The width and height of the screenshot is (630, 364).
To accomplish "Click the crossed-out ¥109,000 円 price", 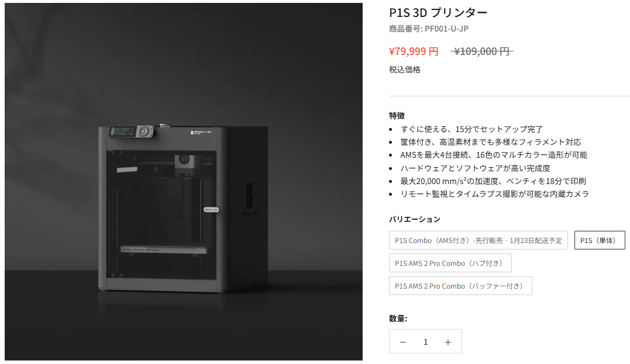I will point(482,51).
